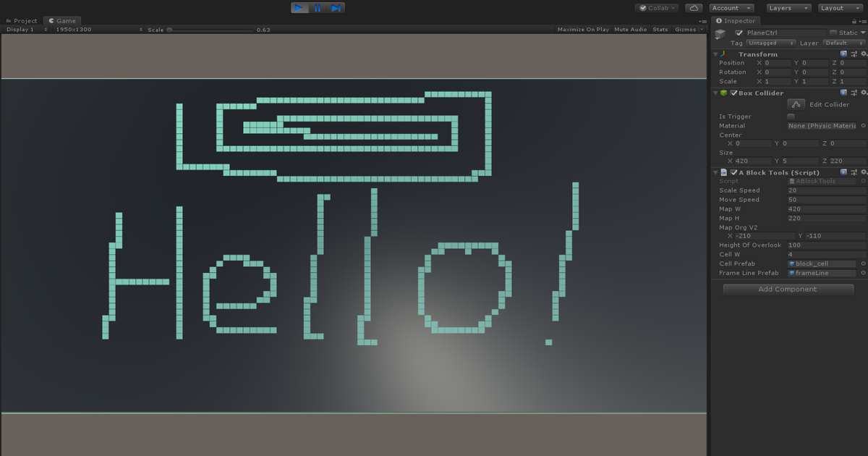
Task: Open the Layers dropdown
Action: pos(788,8)
